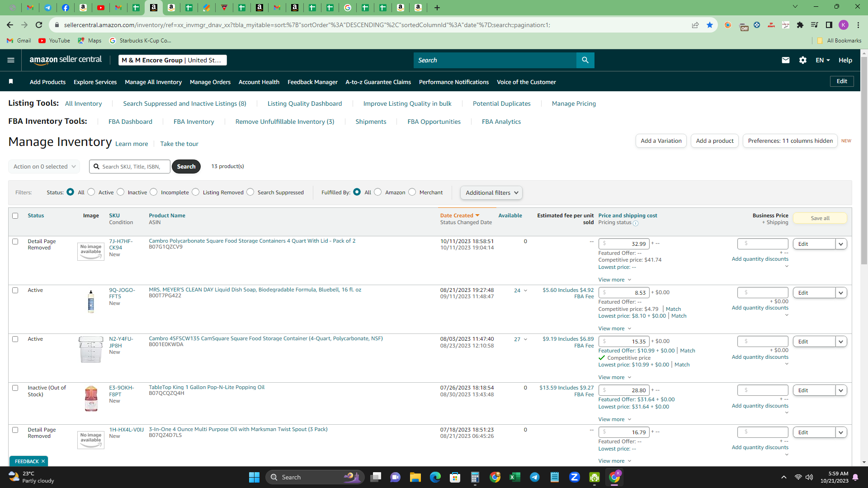Click the Add a Variation button
Image resolution: width=868 pixels, height=488 pixels.
click(x=661, y=141)
